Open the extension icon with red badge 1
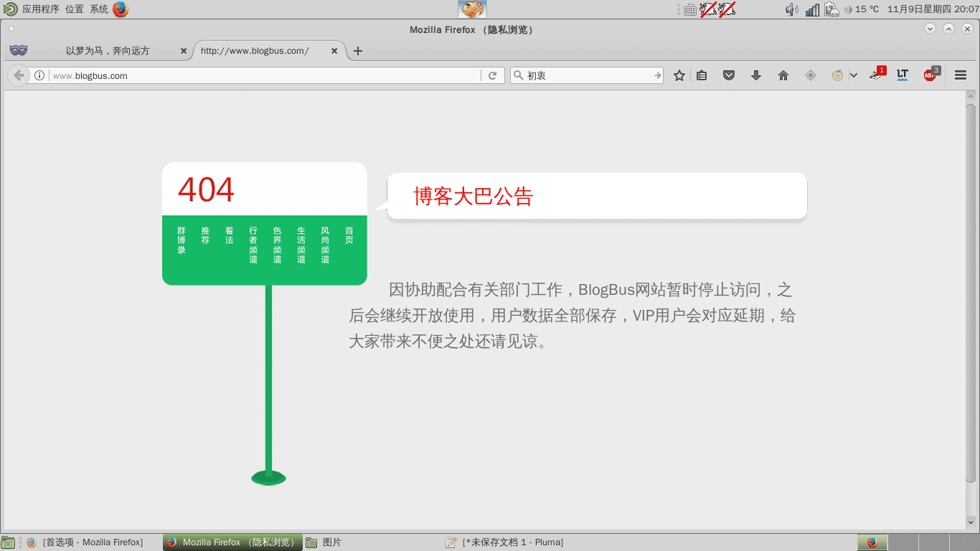Screen dimensions: 980x551 click(877, 74)
